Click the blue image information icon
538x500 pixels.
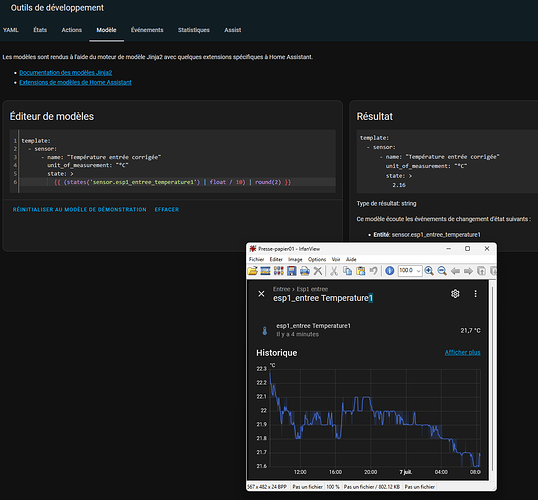point(389,271)
